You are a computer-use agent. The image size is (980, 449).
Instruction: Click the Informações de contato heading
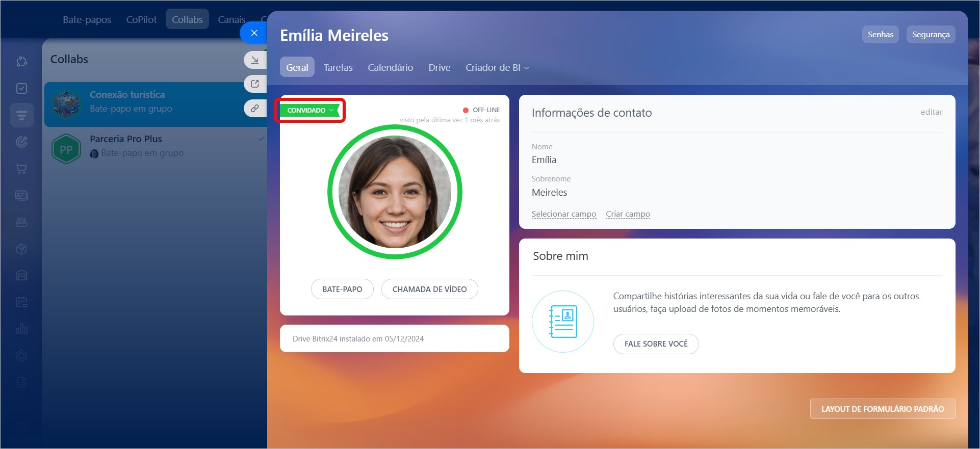tap(591, 113)
